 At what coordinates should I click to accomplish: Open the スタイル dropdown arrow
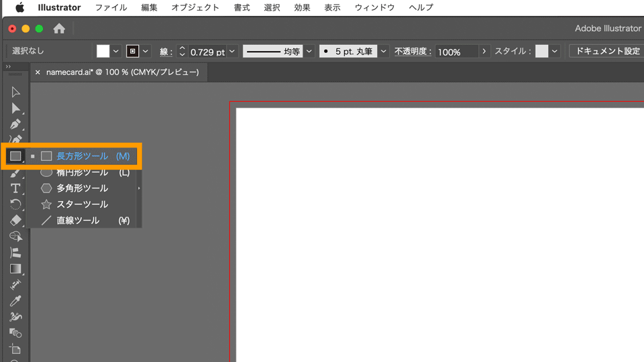pyautogui.click(x=555, y=52)
